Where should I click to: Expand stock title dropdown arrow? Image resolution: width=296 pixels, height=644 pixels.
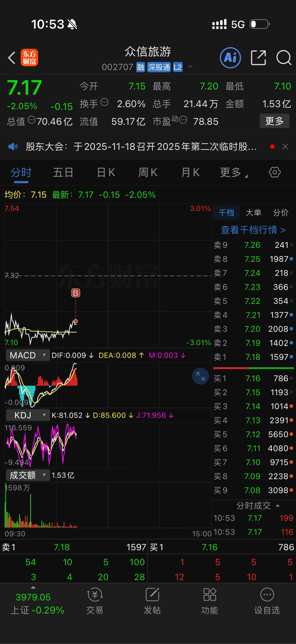pos(190,67)
